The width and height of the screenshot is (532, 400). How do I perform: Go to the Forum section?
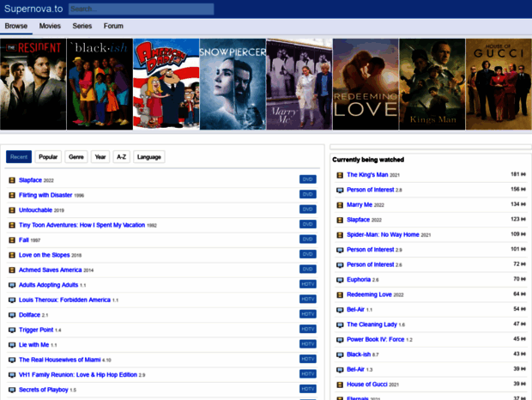coord(113,27)
